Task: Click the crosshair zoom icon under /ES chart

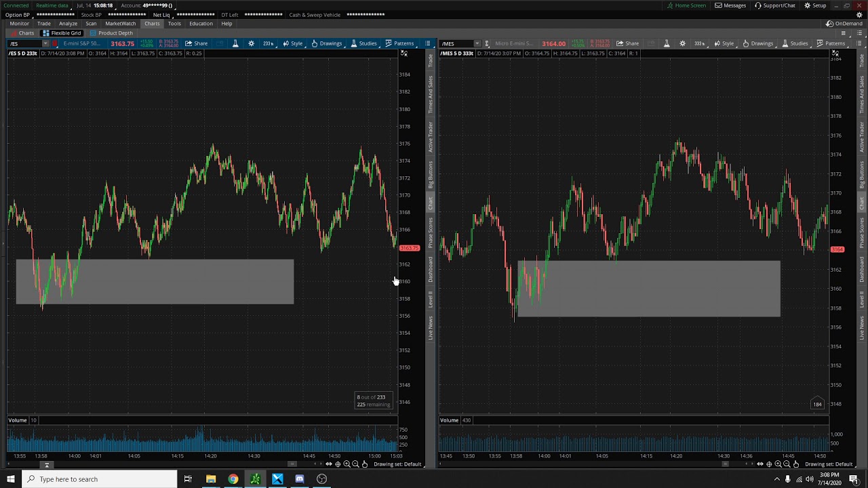Action: point(338,464)
